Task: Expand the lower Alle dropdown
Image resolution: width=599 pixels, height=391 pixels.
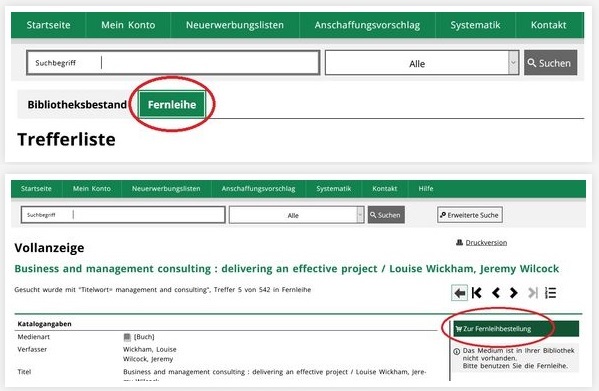Action: pos(296,215)
